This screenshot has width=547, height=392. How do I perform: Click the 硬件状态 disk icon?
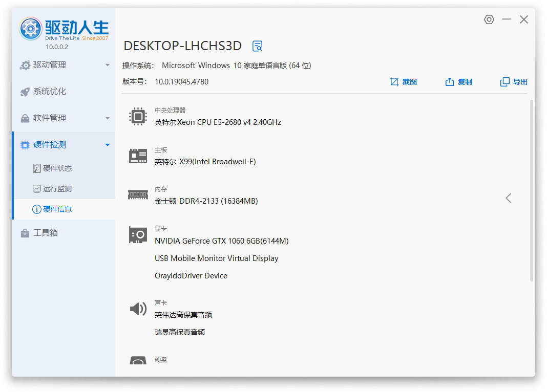pyautogui.click(x=37, y=169)
